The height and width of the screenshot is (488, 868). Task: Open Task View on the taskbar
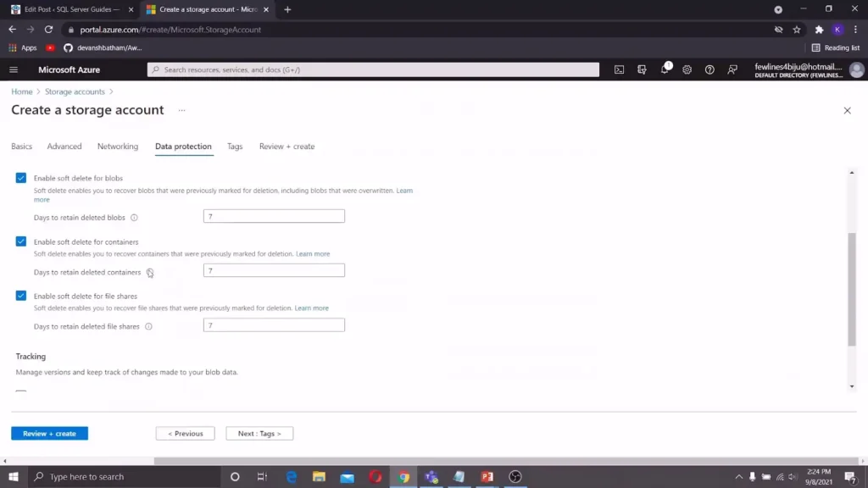[x=263, y=476]
